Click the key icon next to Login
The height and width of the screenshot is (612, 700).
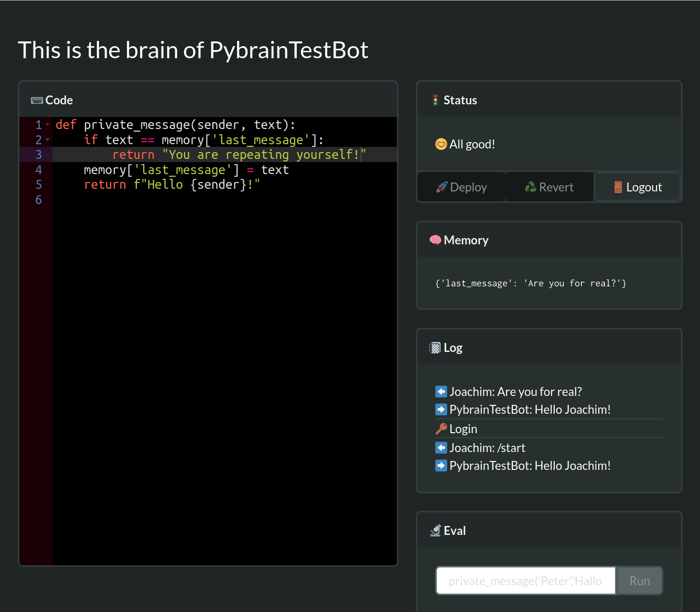[x=441, y=429]
